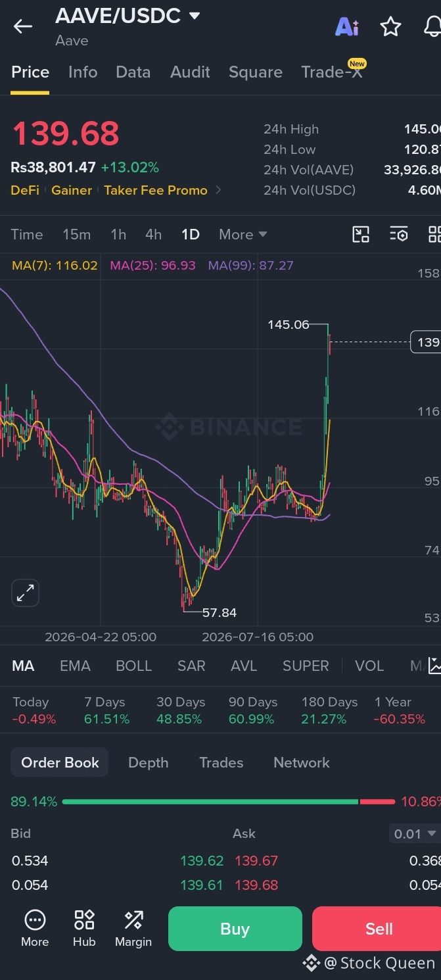441x980 pixels.
Task: Open the DeFi tag
Action: (x=25, y=190)
